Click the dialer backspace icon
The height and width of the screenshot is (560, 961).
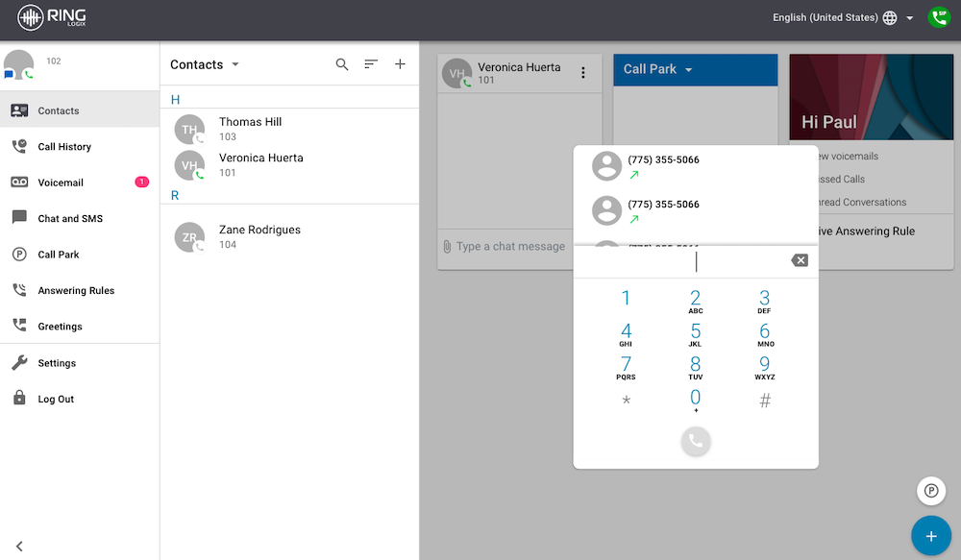[800, 260]
